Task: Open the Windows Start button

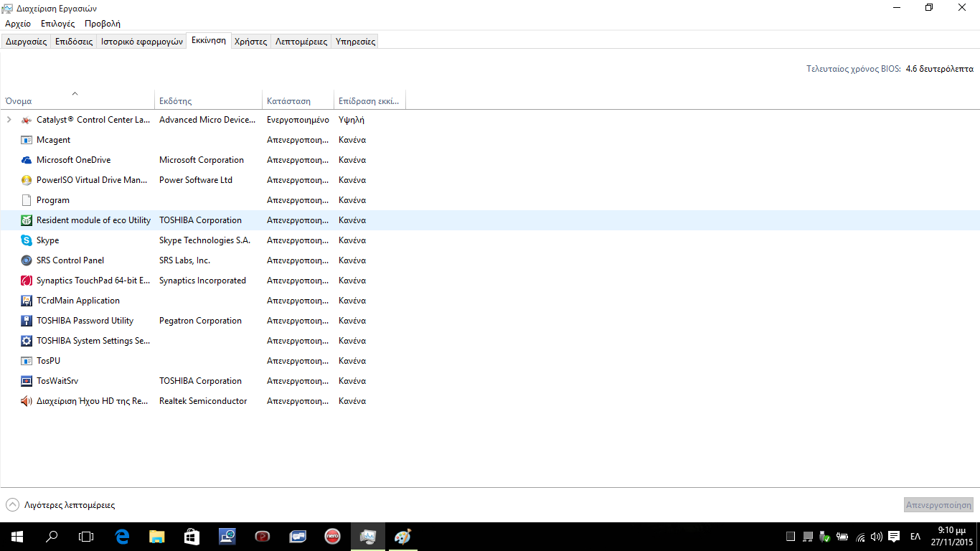Action: (x=17, y=536)
